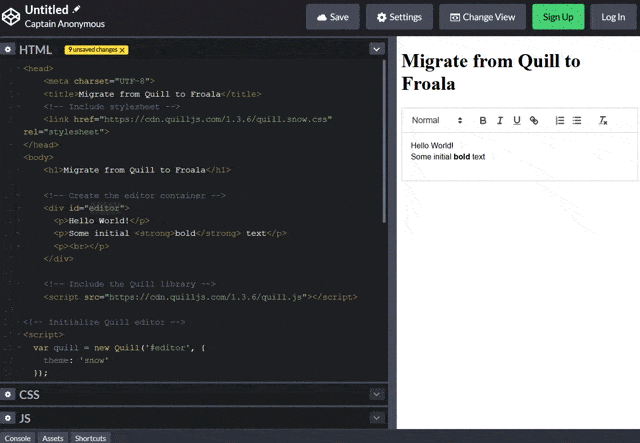
Task: Insert ordered list in Quill editor
Action: pyautogui.click(x=560, y=120)
